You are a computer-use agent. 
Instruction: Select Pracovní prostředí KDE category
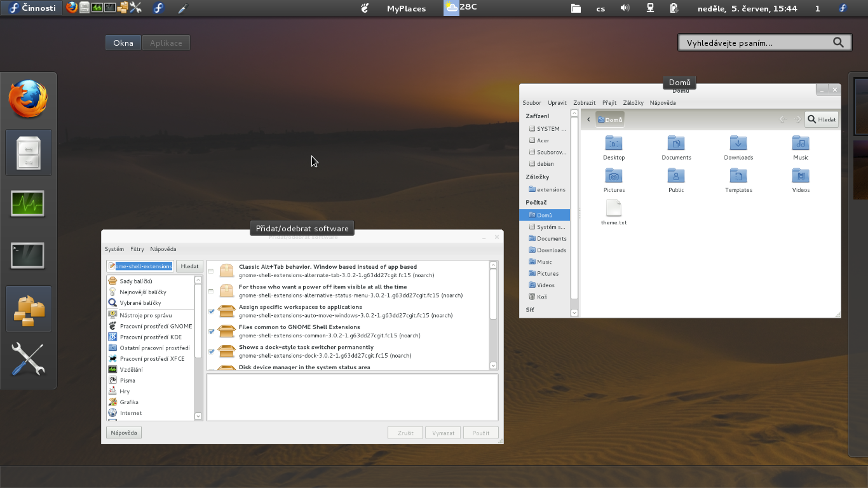pyautogui.click(x=151, y=337)
